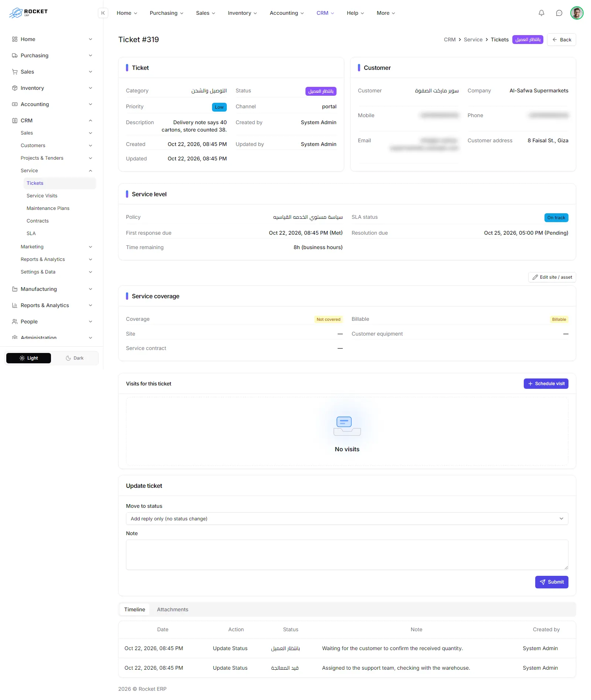
Task: Expand the Customers submenu in sidebar
Action: (x=56, y=146)
